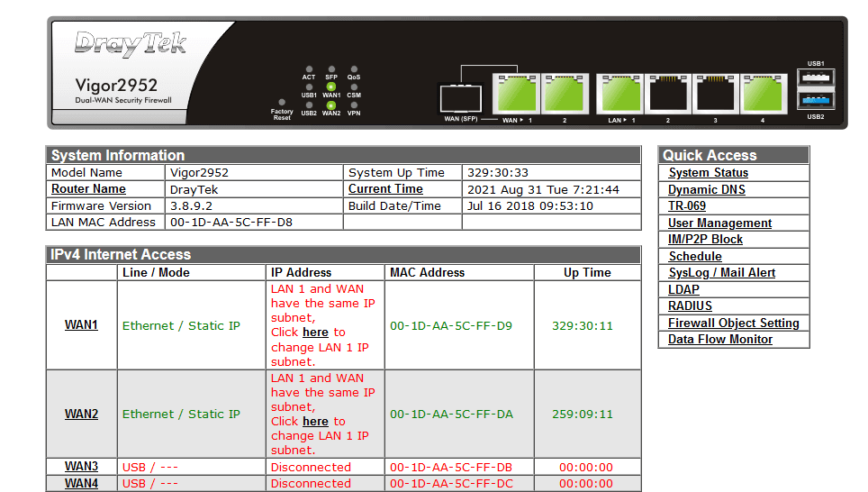Screen dimensions: 868x492
Task: Open System Status in Quick Access
Action: (708, 173)
